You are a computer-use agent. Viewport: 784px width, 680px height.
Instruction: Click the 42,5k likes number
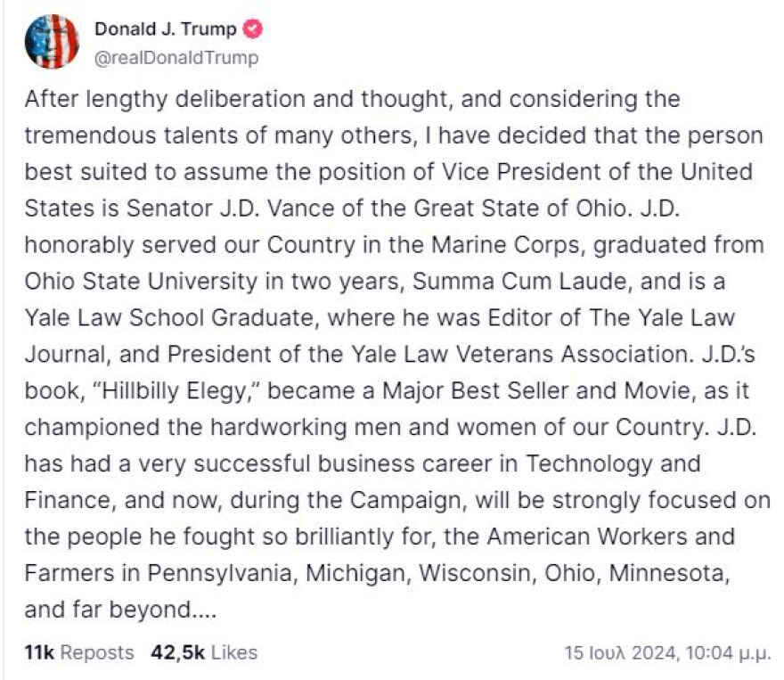point(178,653)
